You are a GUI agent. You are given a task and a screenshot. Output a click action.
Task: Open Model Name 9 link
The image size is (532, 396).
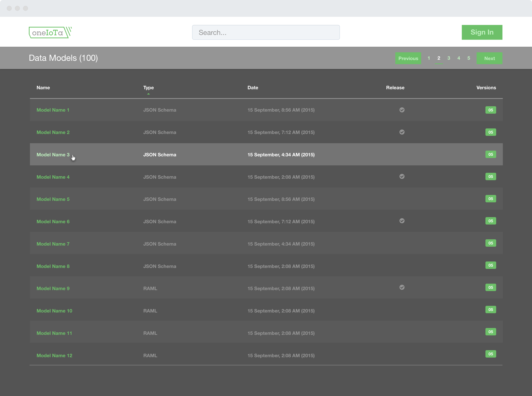tap(53, 288)
